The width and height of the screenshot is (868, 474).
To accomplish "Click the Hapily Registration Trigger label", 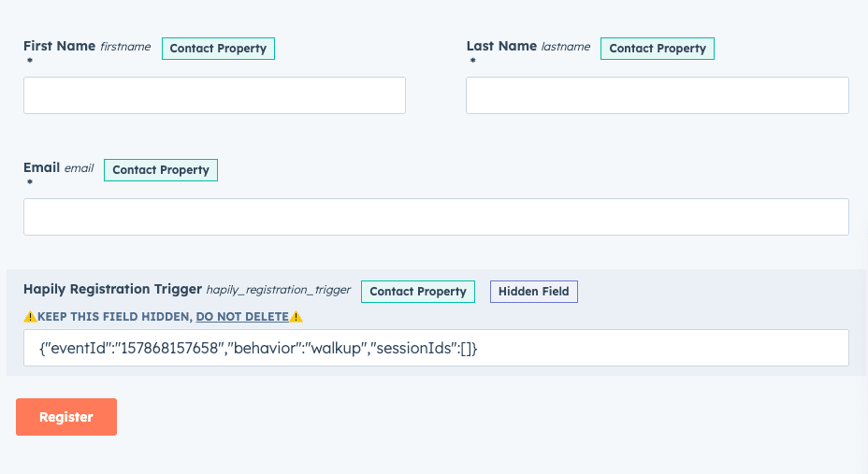I will coord(111,290).
